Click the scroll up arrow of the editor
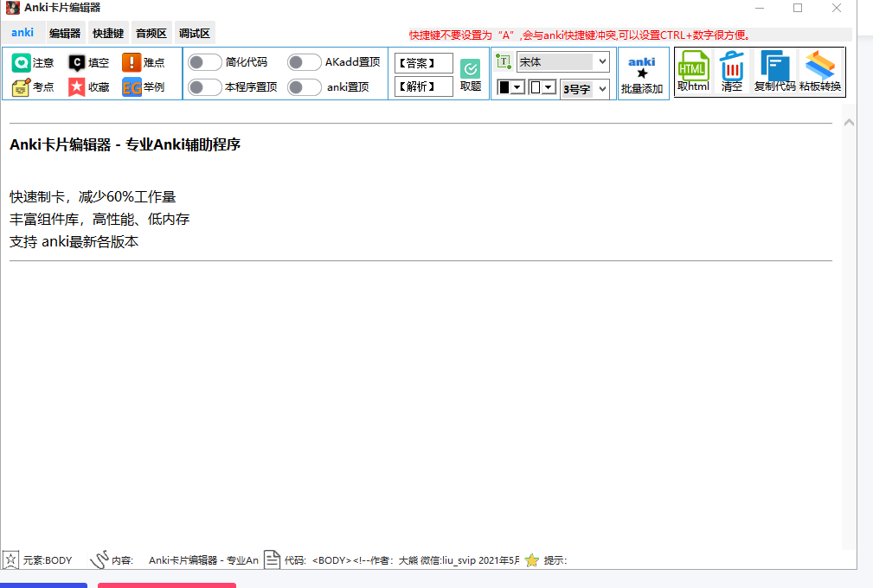The width and height of the screenshot is (873, 588). 849,123
